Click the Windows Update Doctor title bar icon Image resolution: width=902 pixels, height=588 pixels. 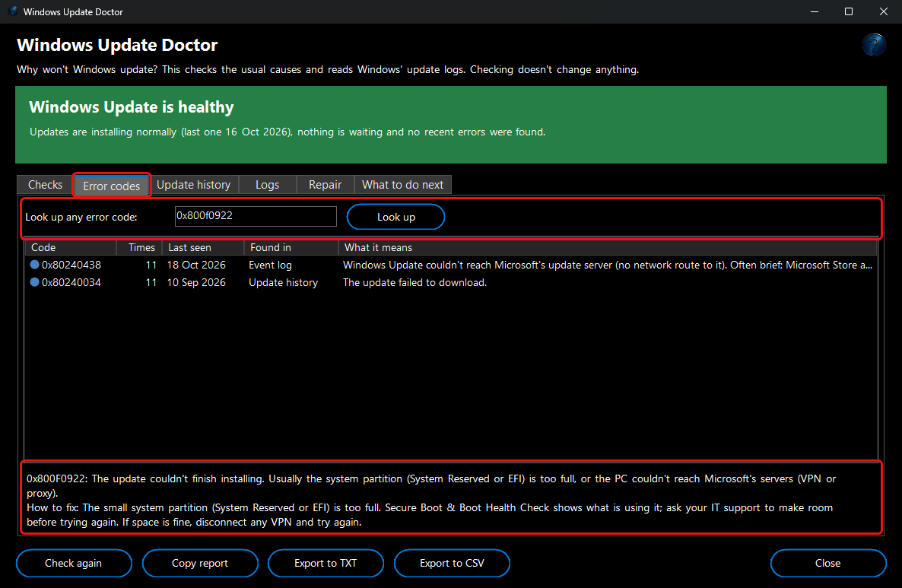coord(13,11)
